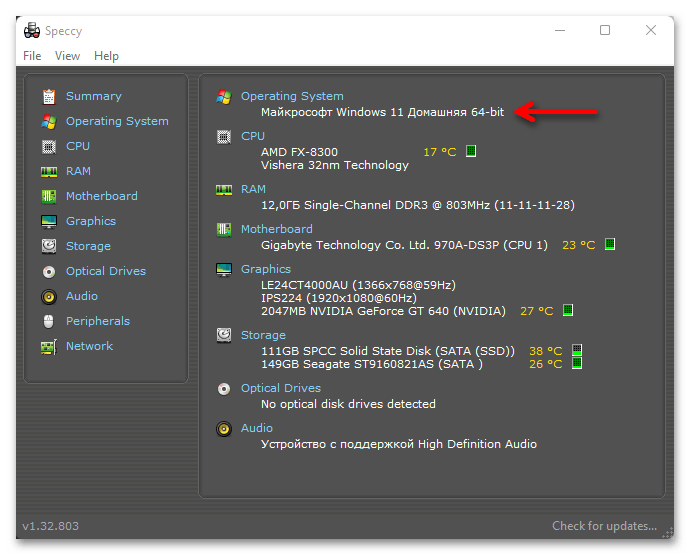Click the Optical Drives disc icon in sidebar
The height and width of the screenshot is (555, 690).
[49, 272]
